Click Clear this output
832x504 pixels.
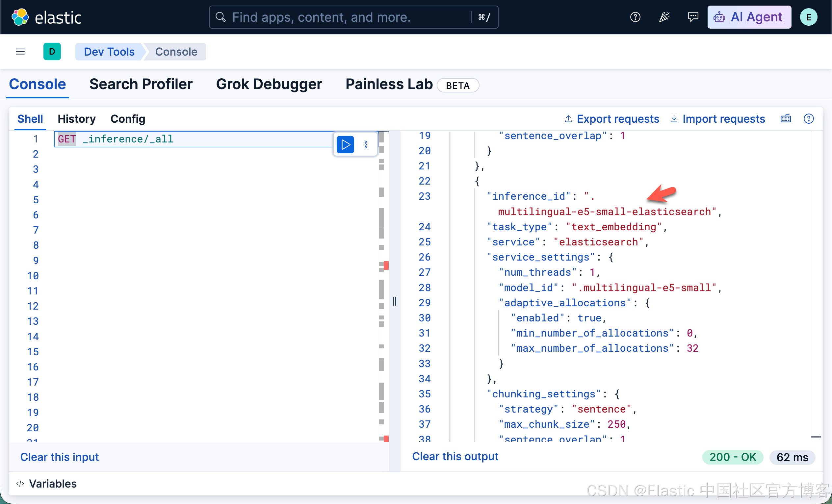point(455,456)
